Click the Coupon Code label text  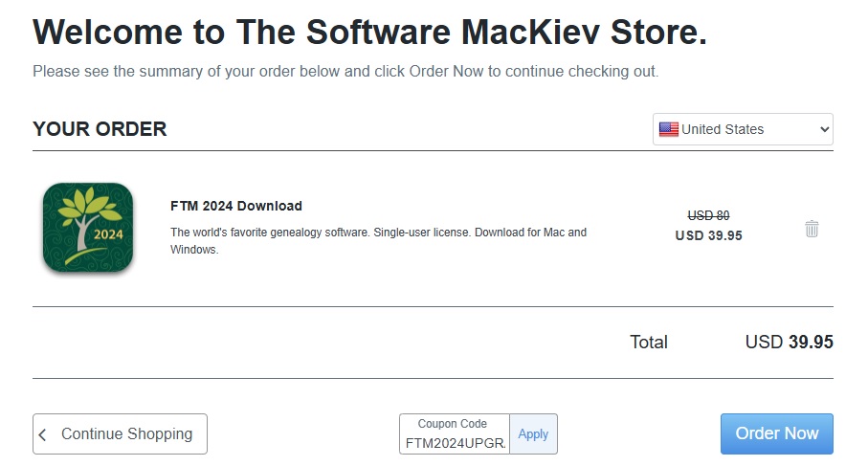coord(452,424)
